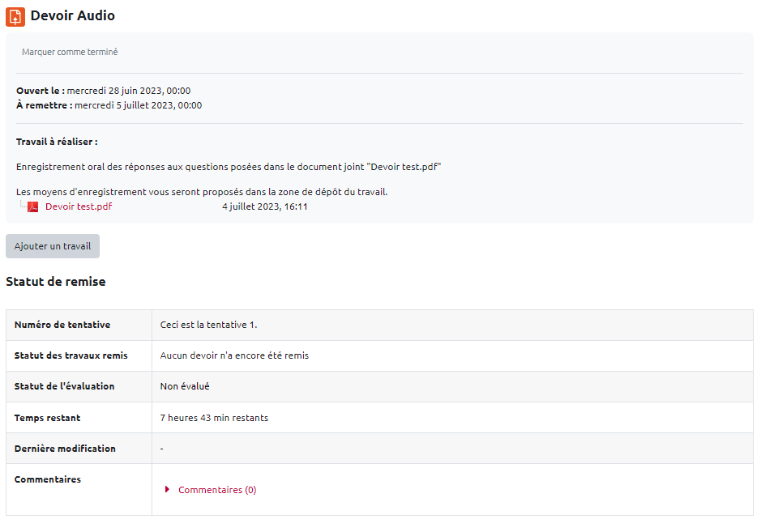
Task: Click the '4 juillet 2023, 16:11' file timestamp
Action: (264, 206)
